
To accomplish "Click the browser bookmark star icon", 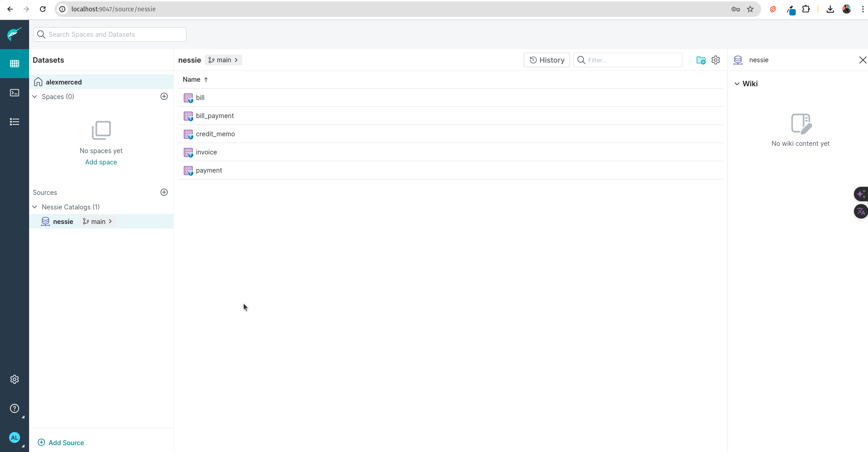I will click(750, 9).
